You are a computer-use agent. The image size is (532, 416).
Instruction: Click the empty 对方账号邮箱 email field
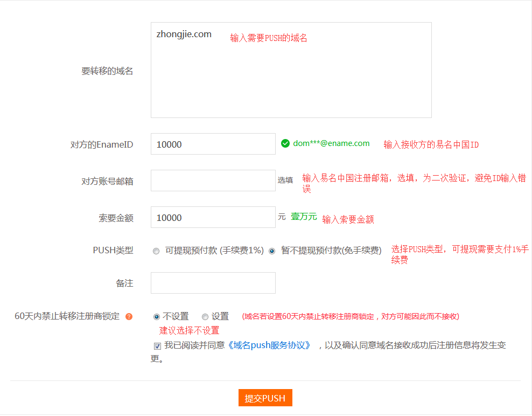[x=213, y=181]
